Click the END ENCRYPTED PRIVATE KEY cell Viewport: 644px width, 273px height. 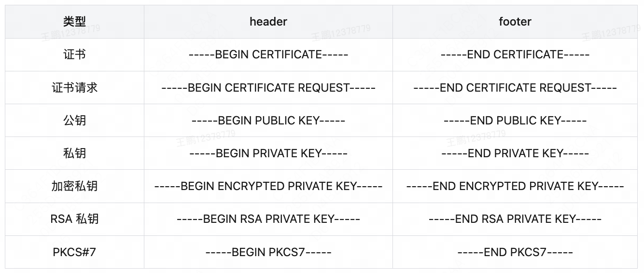[x=515, y=186]
